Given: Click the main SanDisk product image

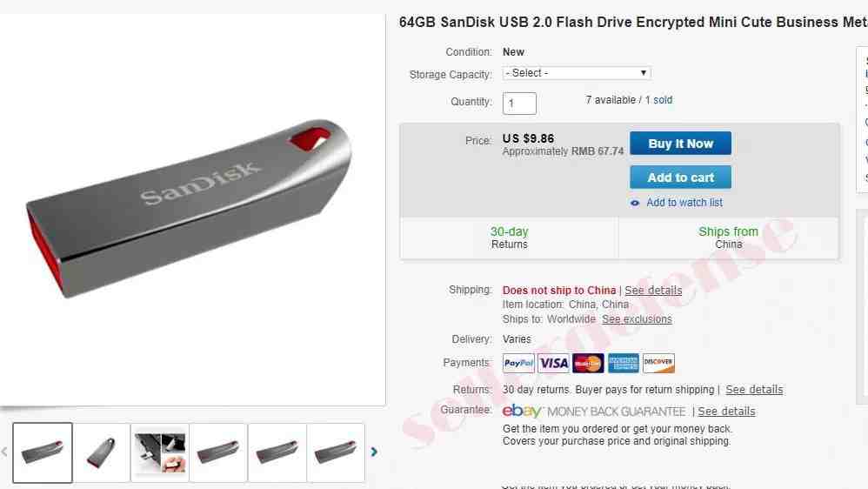Looking at the screenshot, I should click(x=188, y=209).
